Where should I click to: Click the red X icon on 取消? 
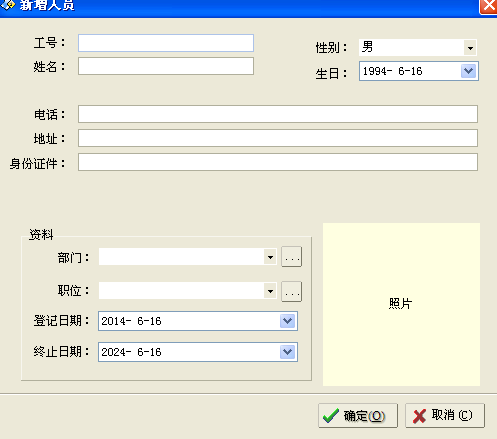pyautogui.click(x=419, y=416)
